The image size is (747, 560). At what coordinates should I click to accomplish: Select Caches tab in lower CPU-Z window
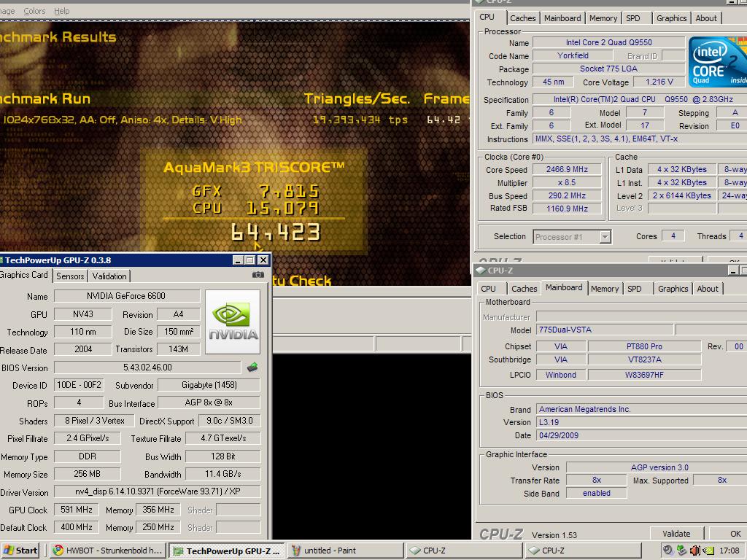(x=524, y=289)
